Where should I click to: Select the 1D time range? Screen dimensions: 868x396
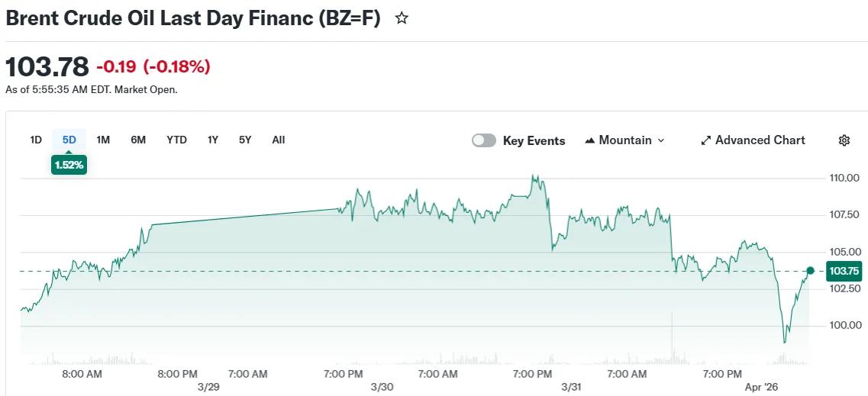click(x=36, y=140)
